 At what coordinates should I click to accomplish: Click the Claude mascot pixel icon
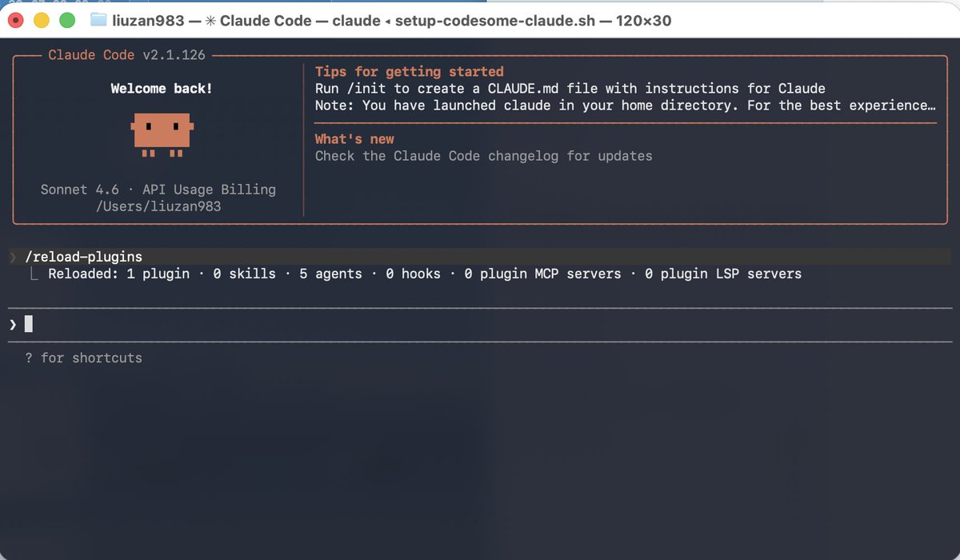[162, 134]
